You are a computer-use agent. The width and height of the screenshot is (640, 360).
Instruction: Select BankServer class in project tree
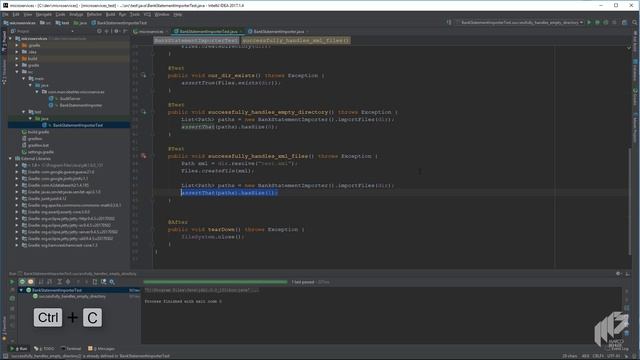click(x=70, y=98)
